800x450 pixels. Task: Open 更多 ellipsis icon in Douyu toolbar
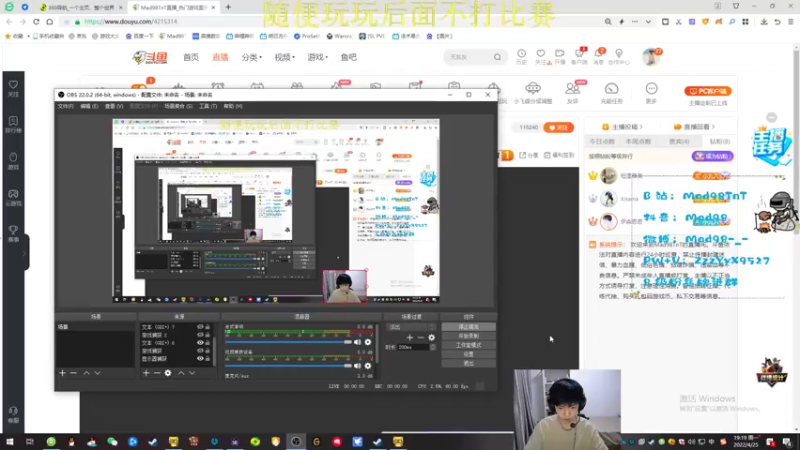(x=652, y=89)
